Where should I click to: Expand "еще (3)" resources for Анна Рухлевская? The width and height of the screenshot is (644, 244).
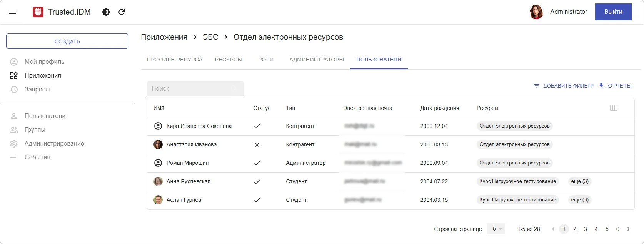(x=580, y=181)
